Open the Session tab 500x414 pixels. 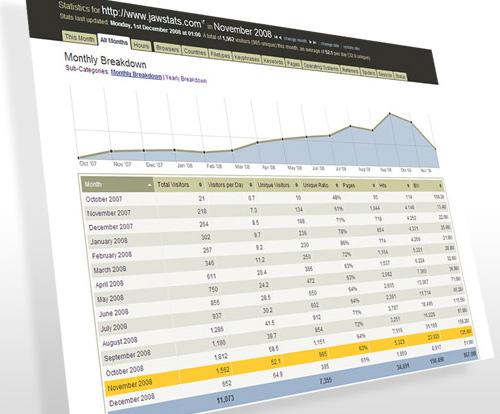point(385,74)
